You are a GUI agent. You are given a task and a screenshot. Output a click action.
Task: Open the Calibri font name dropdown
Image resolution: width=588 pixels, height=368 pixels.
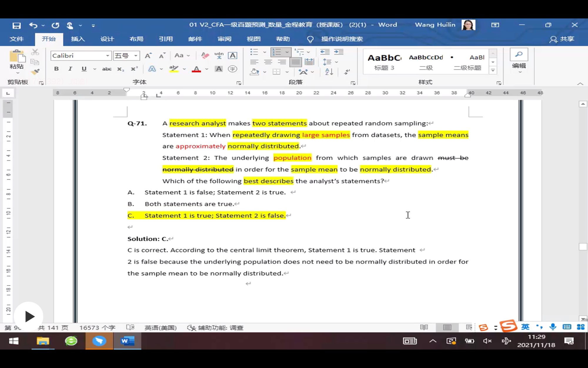(108, 56)
